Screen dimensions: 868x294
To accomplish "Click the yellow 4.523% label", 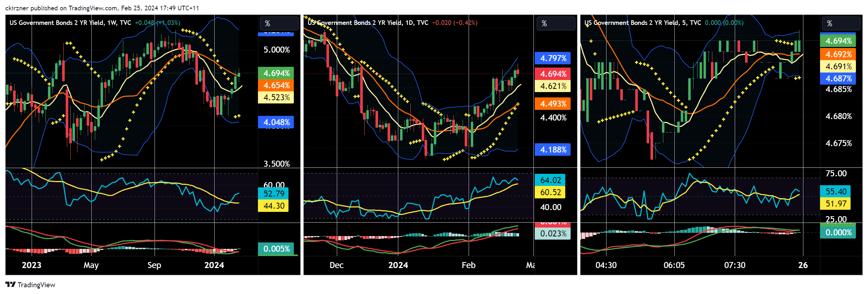I will coord(276,97).
